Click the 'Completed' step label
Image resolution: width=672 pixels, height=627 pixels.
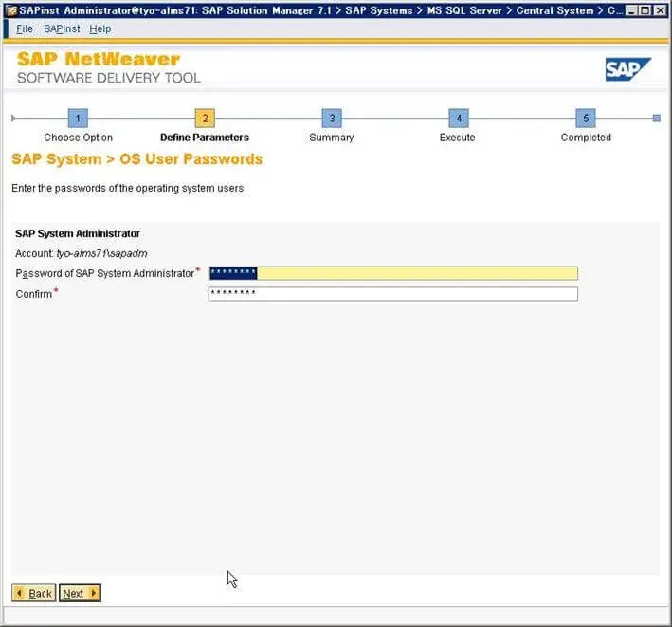click(x=586, y=138)
